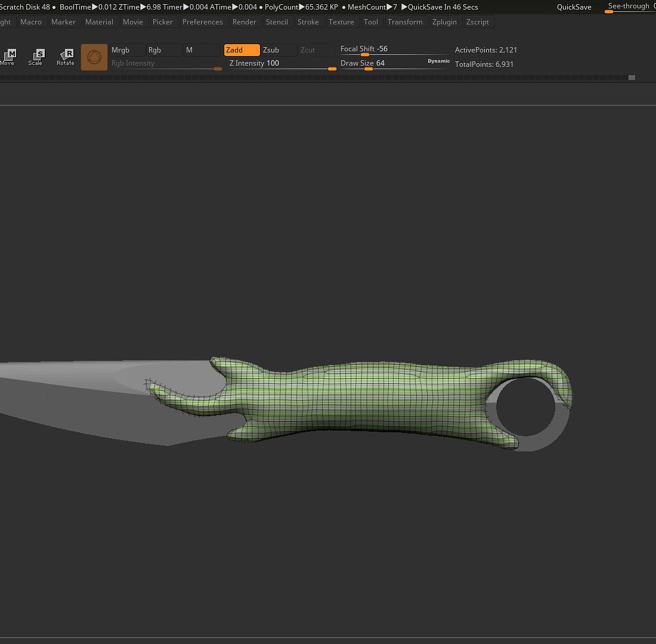
Task: Click the ActivePoints: 2,121 readout
Action: click(485, 50)
